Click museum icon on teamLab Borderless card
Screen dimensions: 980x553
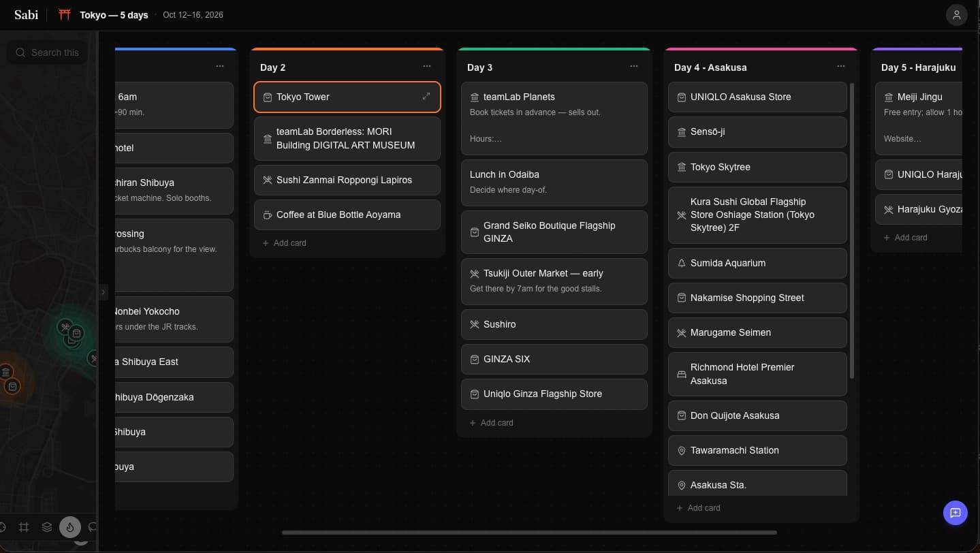point(268,138)
